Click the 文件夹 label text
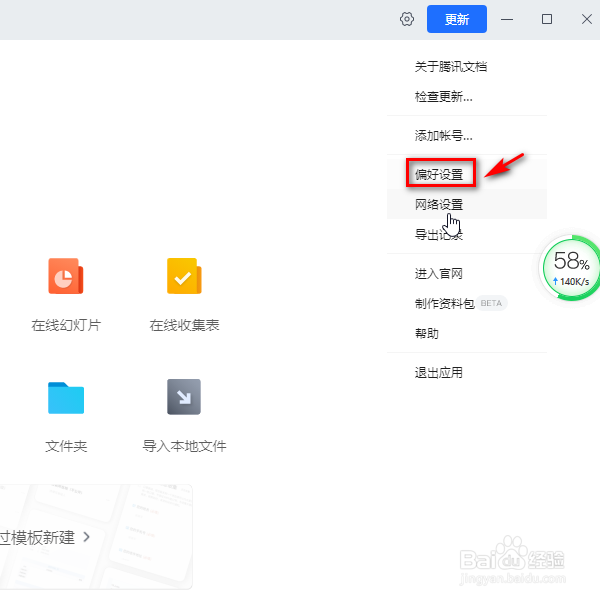 (x=66, y=446)
